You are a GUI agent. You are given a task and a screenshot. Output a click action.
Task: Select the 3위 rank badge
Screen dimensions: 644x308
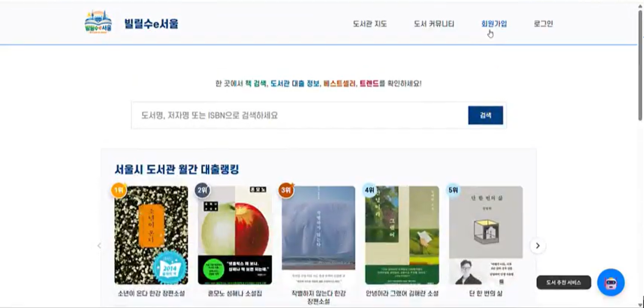(286, 190)
